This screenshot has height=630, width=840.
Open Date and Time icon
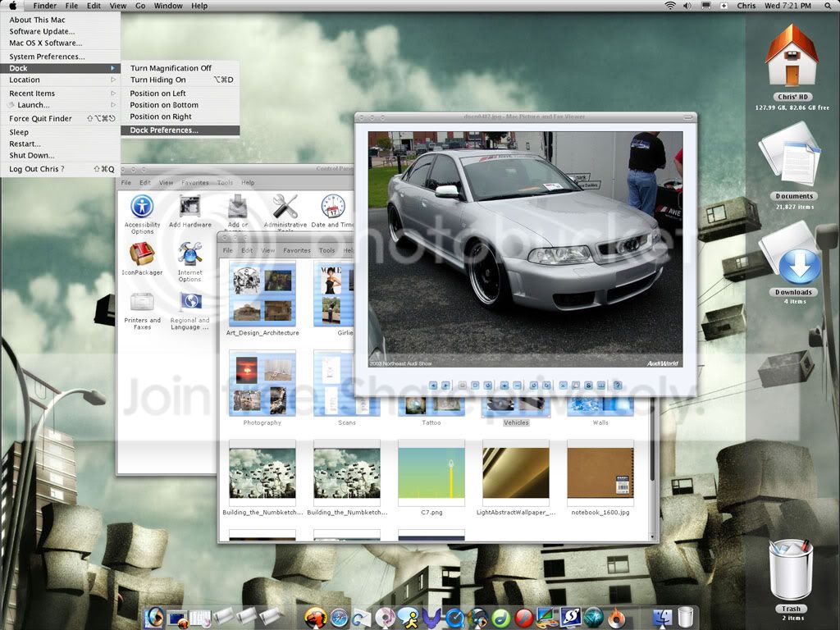(333, 212)
